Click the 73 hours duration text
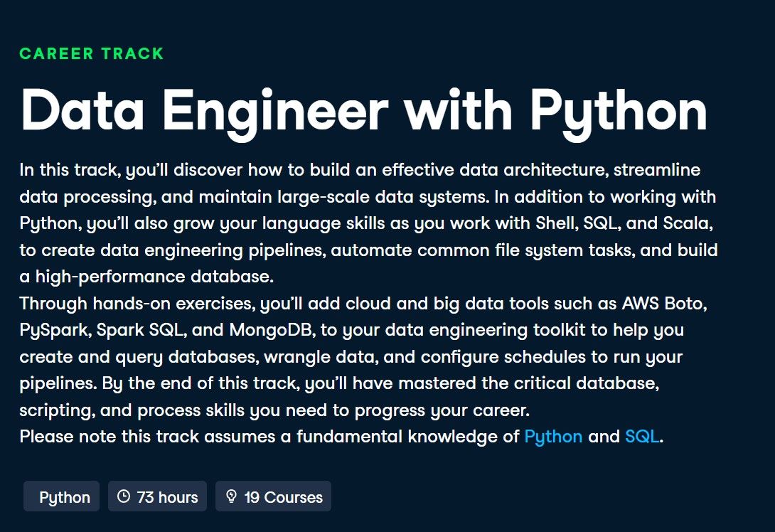Image resolution: width=775 pixels, height=532 pixels. (x=167, y=497)
